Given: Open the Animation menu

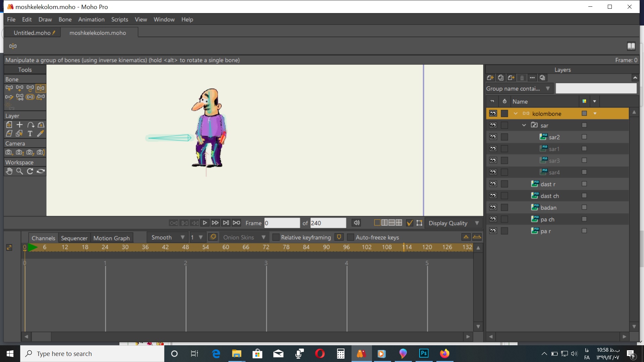Looking at the screenshot, I should pos(91,19).
